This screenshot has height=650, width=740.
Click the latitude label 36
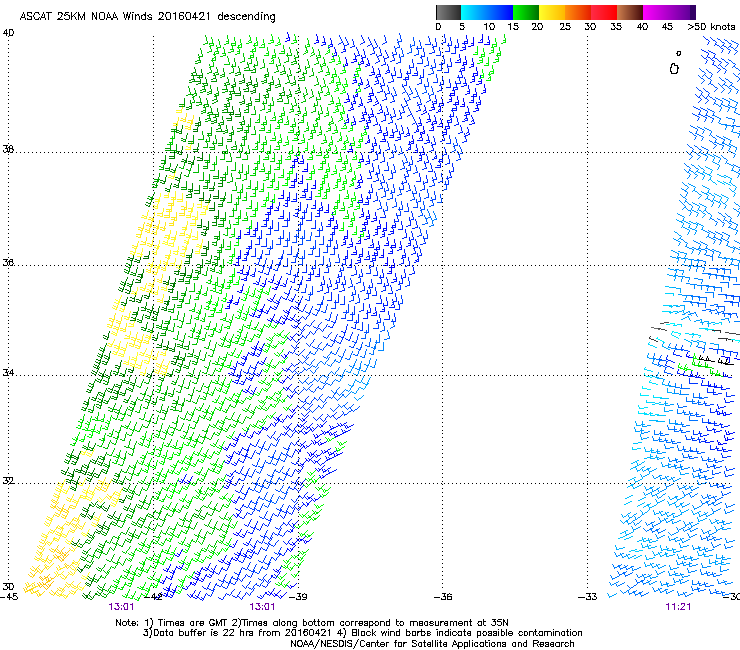pyautogui.click(x=8, y=262)
